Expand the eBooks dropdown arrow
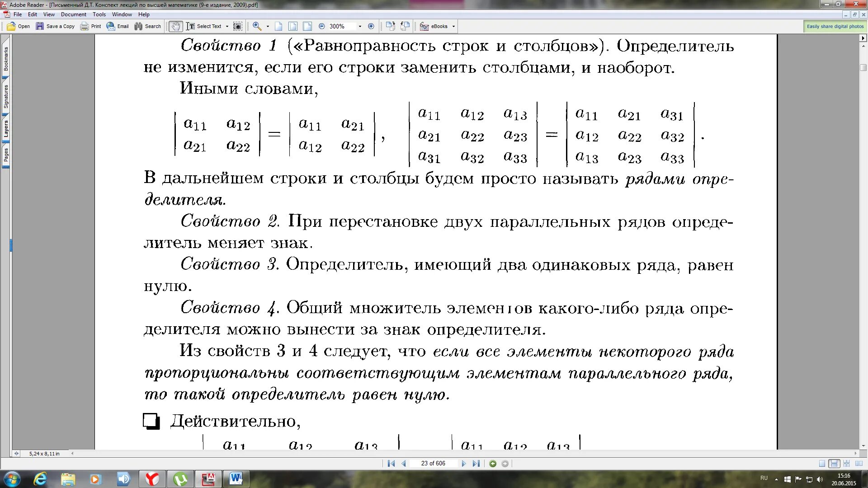 (x=453, y=26)
